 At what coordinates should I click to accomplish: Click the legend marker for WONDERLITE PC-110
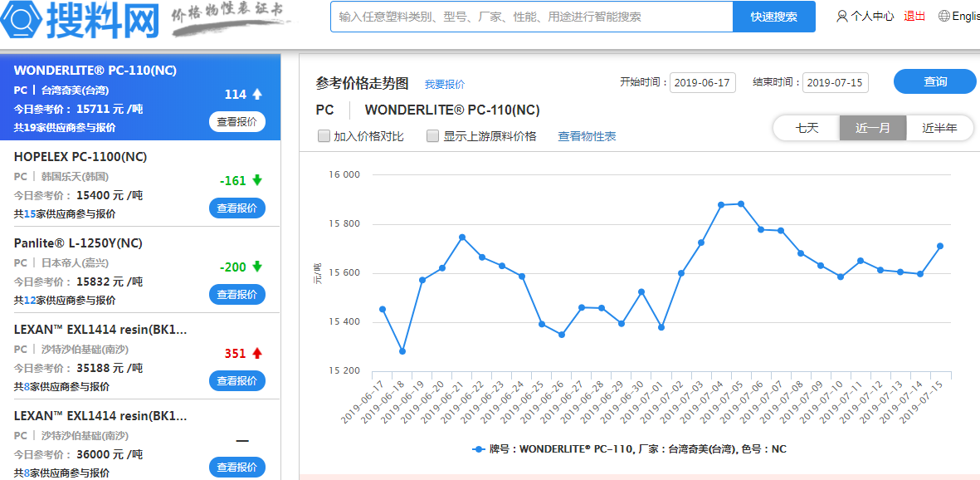click(478, 449)
